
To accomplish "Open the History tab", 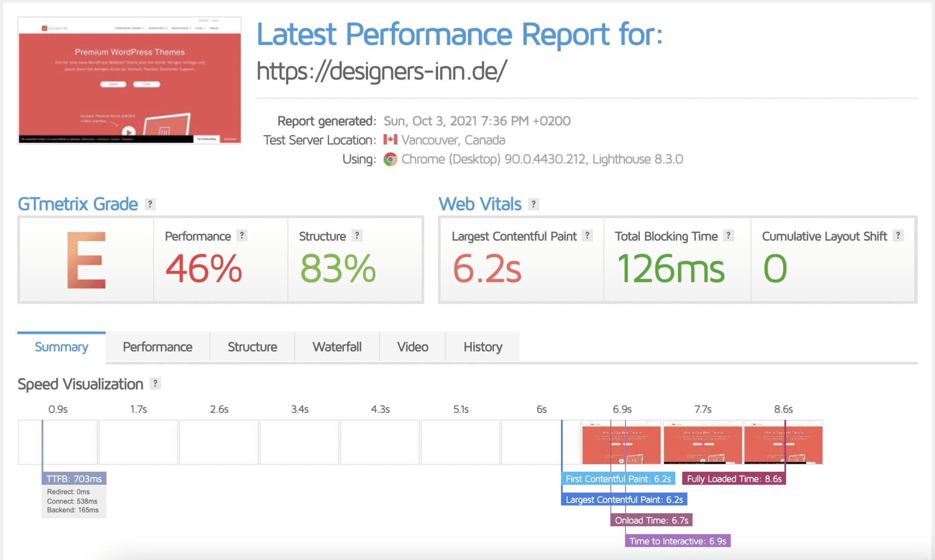I will 483,347.
